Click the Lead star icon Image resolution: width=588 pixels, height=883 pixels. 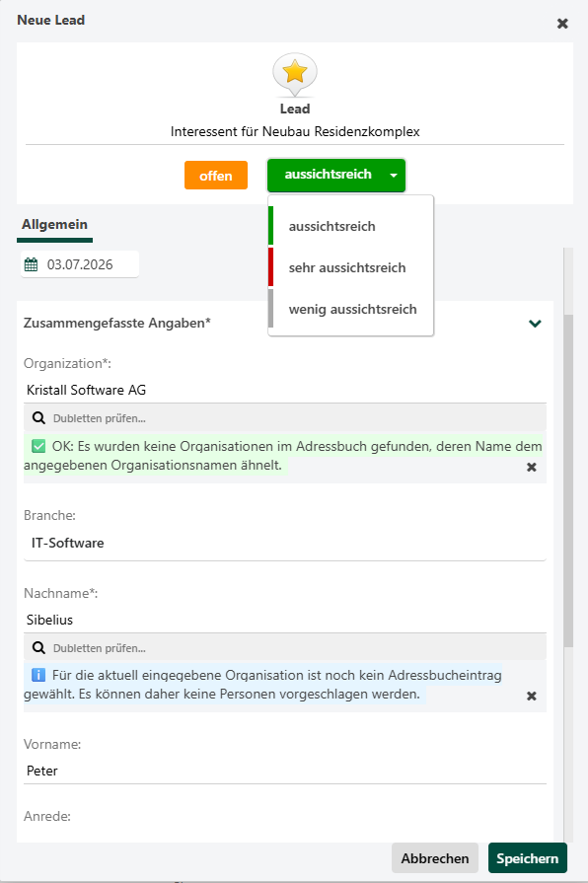[295, 74]
